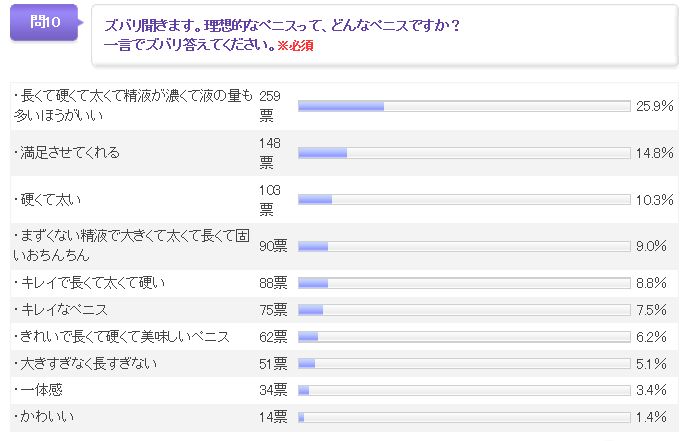Click the 10.3% result progress bar
The height and width of the screenshot is (441, 690).
(464, 199)
